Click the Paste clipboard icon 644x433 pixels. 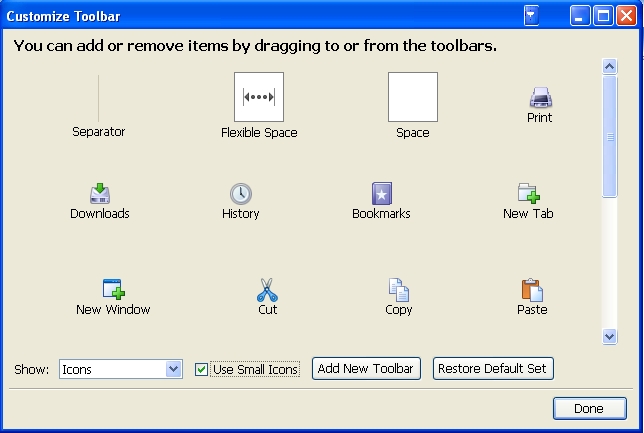point(532,290)
